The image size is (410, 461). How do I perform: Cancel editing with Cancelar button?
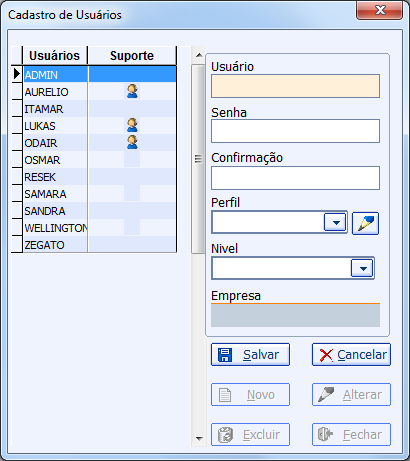(x=351, y=355)
